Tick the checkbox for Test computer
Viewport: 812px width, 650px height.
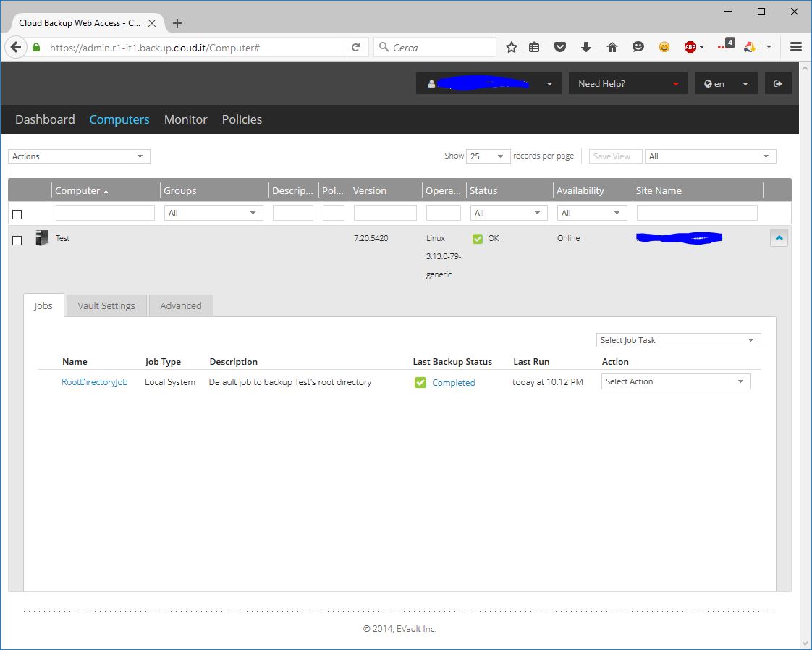[17, 241]
